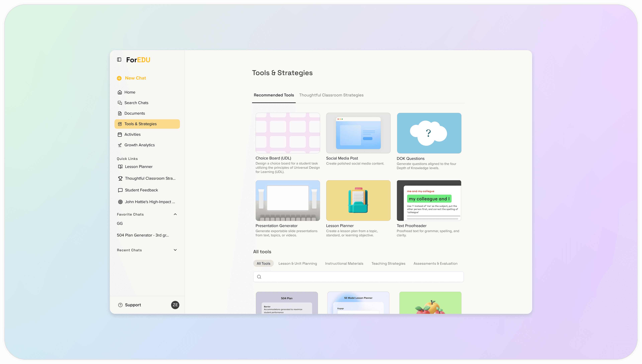Toggle the Instructional Materials filter
Screen dimensions: 642x364
344,263
